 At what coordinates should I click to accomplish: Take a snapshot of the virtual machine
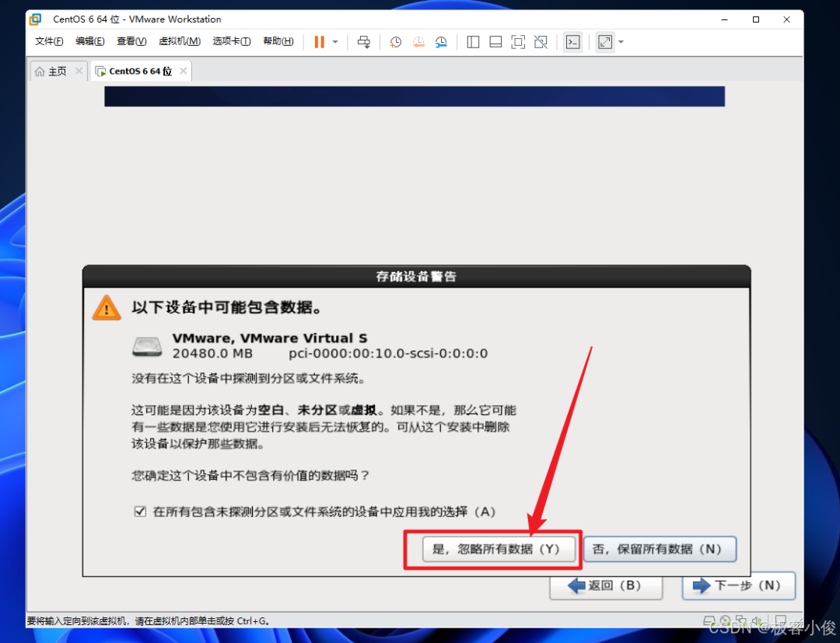click(395, 42)
